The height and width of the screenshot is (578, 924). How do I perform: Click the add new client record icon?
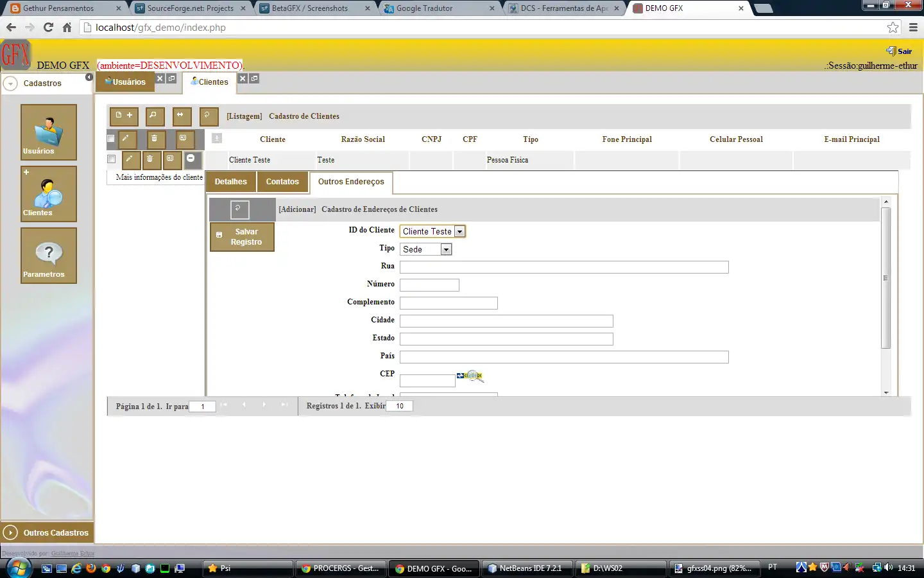[124, 116]
